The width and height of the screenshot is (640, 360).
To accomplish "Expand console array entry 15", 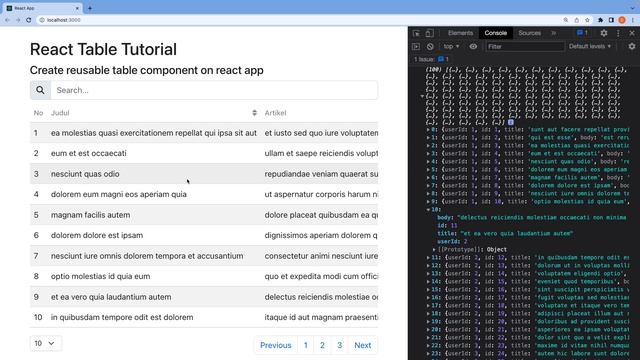I will (x=429, y=289).
